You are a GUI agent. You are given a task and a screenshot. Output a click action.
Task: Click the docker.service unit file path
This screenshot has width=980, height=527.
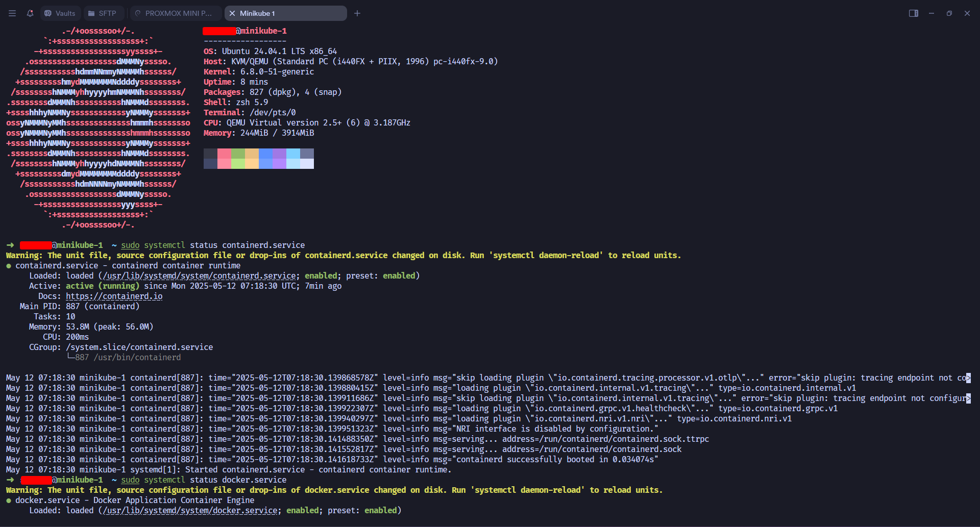click(190, 511)
